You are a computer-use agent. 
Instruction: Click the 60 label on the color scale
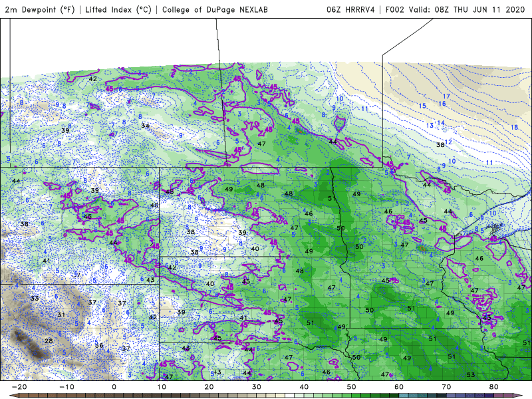click(399, 387)
